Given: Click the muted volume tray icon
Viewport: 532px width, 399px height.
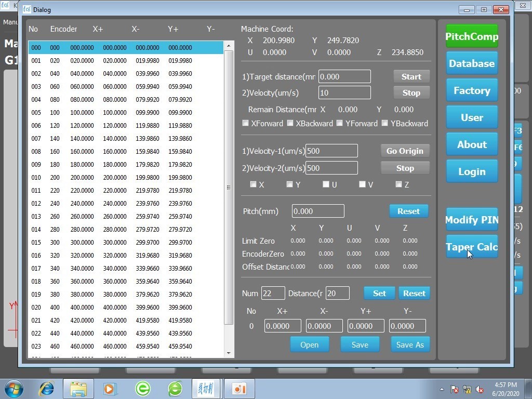Looking at the screenshot, I should tap(480, 389).
